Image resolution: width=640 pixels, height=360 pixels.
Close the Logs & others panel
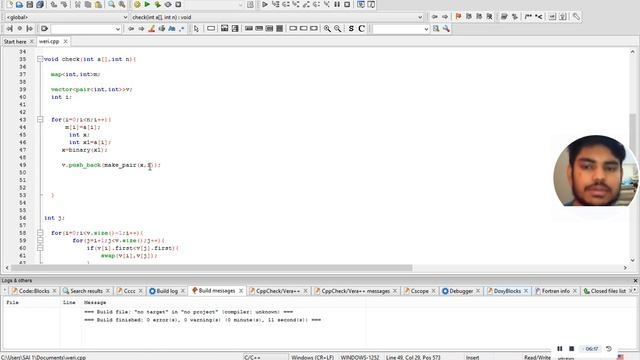point(635,281)
